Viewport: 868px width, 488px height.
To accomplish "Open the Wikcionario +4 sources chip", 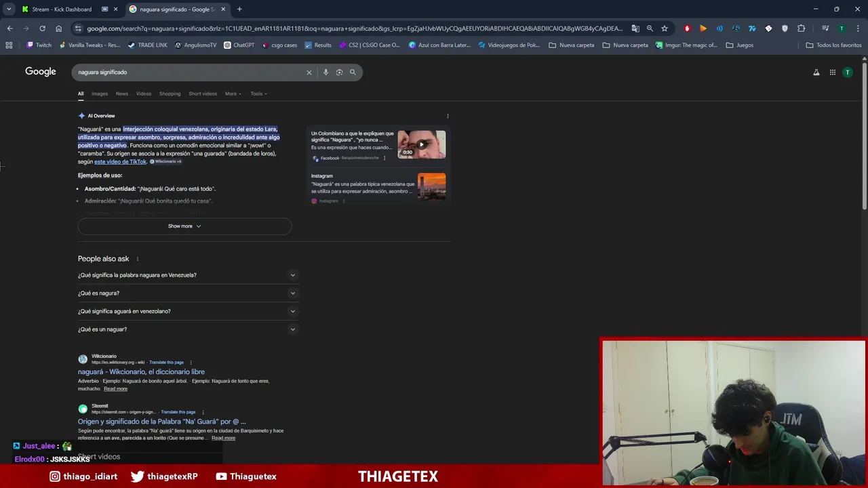I will point(165,161).
